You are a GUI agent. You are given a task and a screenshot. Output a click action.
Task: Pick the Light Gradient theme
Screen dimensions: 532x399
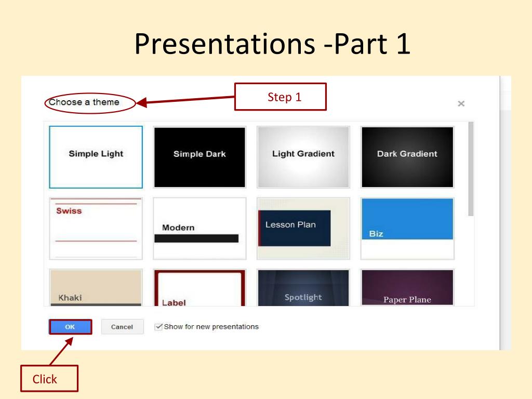(303, 157)
